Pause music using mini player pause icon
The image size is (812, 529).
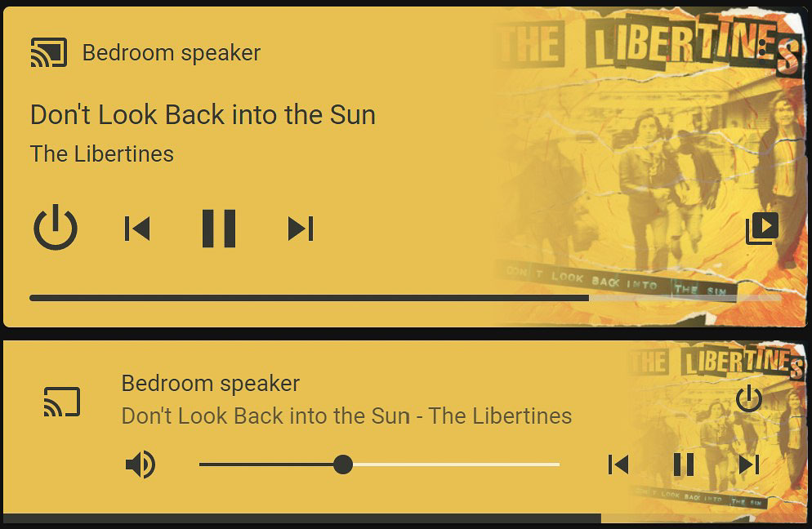pyautogui.click(x=684, y=465)
